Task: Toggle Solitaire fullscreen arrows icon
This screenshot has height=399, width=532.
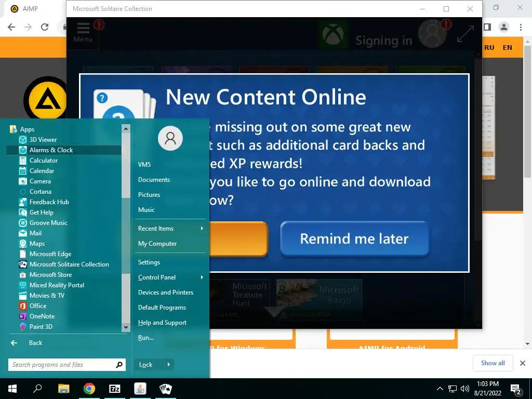Action: point(465,34)
